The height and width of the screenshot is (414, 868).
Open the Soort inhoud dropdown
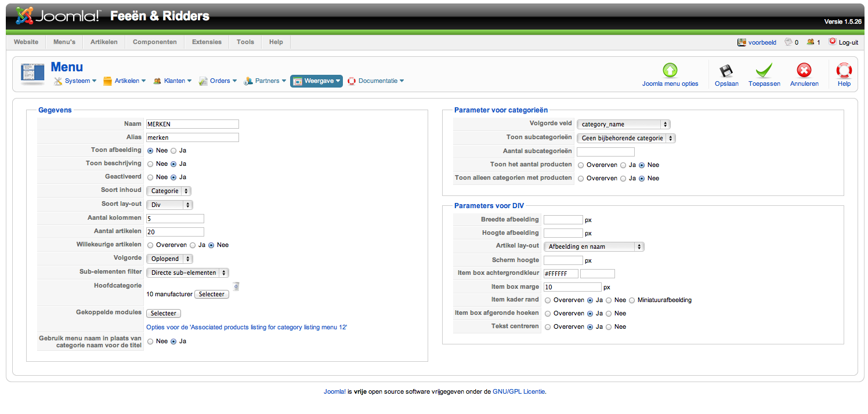click(x=169, y=191)
